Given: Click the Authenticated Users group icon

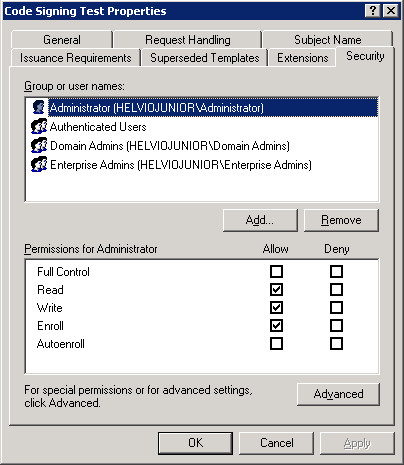Looking at the screenshot, I should (x=39, y=127).
